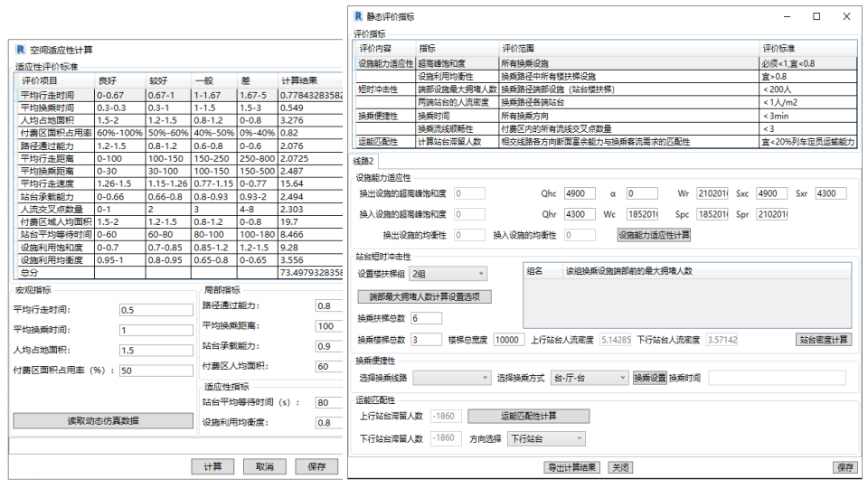
Task: Click the 楼梯总宽度 input field with 10000
Action: (x=509, y=340)
